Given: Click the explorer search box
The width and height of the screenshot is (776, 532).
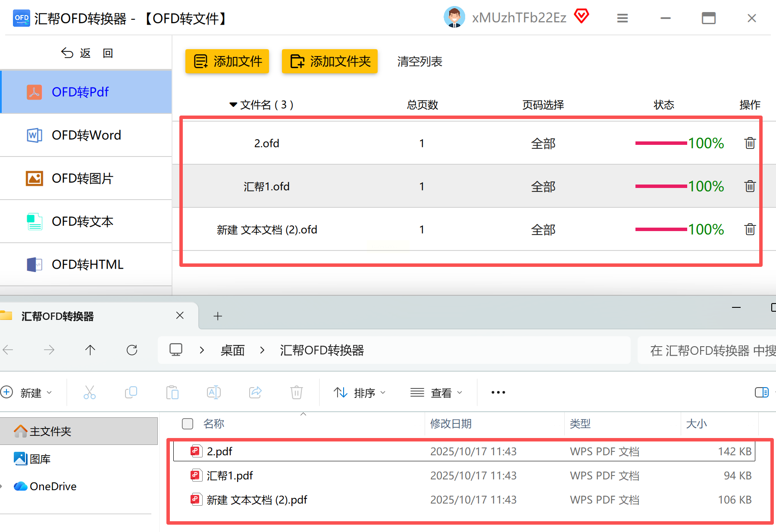Looking at the screenshot, I should click(x=707, y=350).
